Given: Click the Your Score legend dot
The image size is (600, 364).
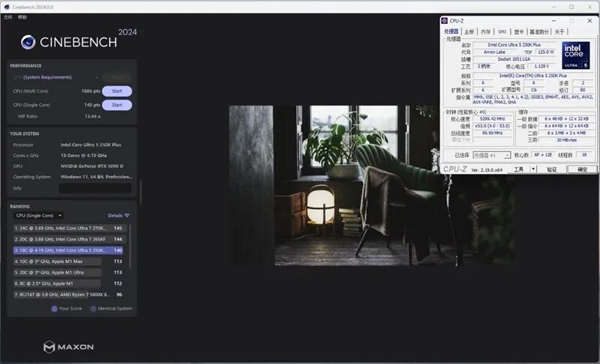Looking at the screenshot, I should (54, 308).
